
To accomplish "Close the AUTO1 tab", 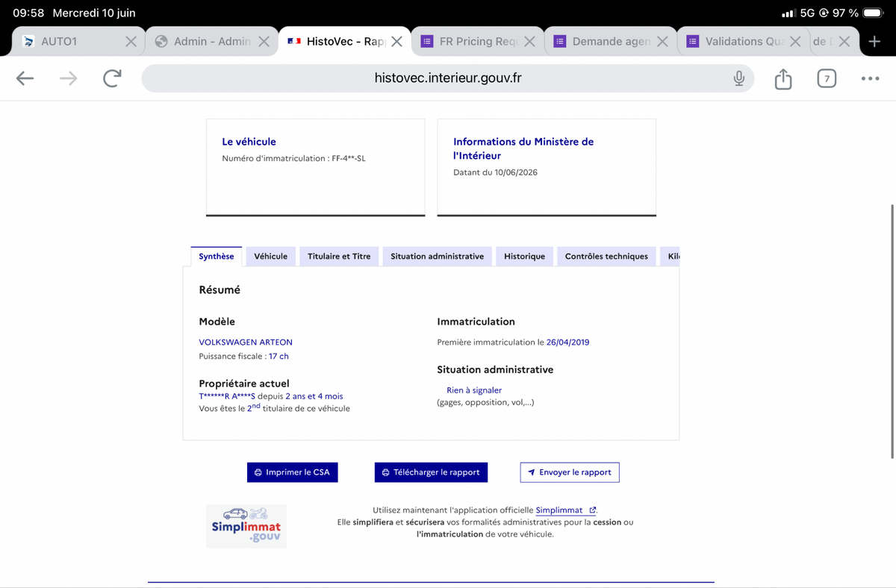I will click(131, 42).
